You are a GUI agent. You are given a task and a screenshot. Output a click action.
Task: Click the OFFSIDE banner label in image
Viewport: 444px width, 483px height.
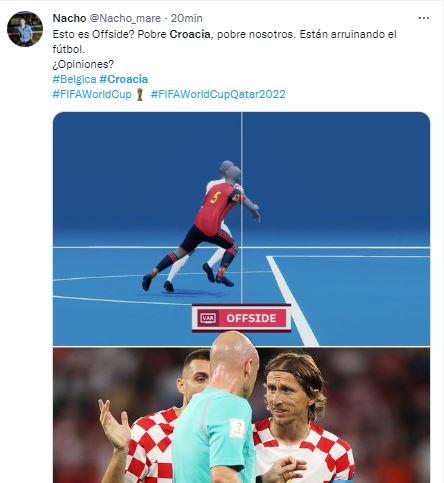click(241, 318)
